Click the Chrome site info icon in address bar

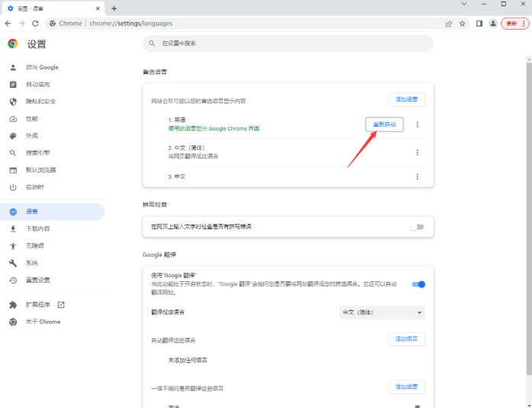(x=53, y=24)
